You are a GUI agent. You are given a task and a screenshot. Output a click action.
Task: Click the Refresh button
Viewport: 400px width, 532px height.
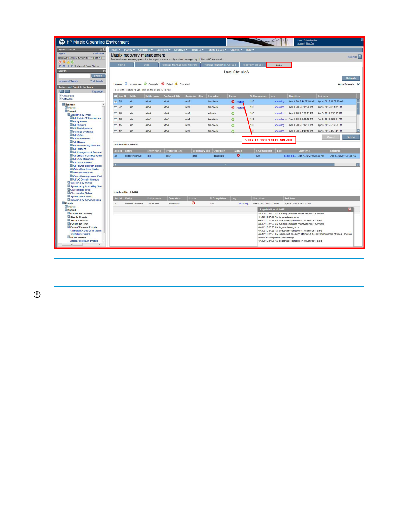(x=351, y=78)
